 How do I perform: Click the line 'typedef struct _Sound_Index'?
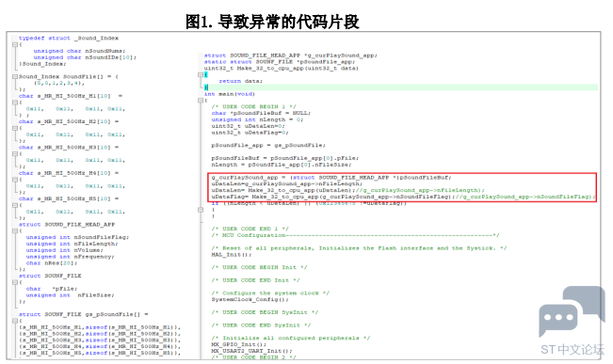(69, 38)
